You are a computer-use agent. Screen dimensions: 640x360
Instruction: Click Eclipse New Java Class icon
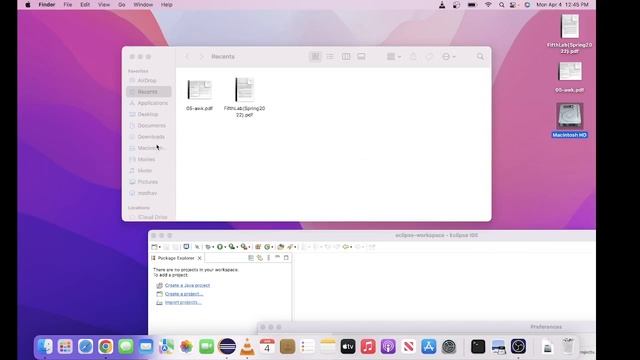click(x=267, y=247)
